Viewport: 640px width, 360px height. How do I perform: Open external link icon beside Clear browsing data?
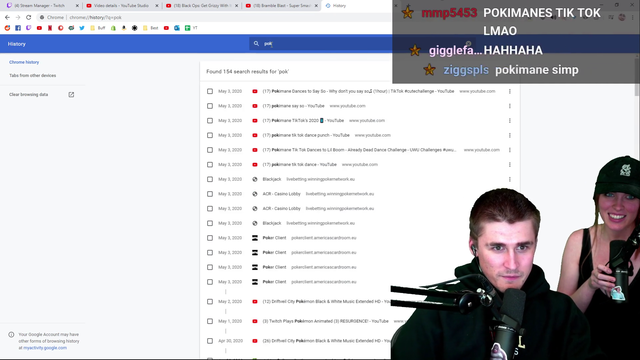(x=71, y=95)
